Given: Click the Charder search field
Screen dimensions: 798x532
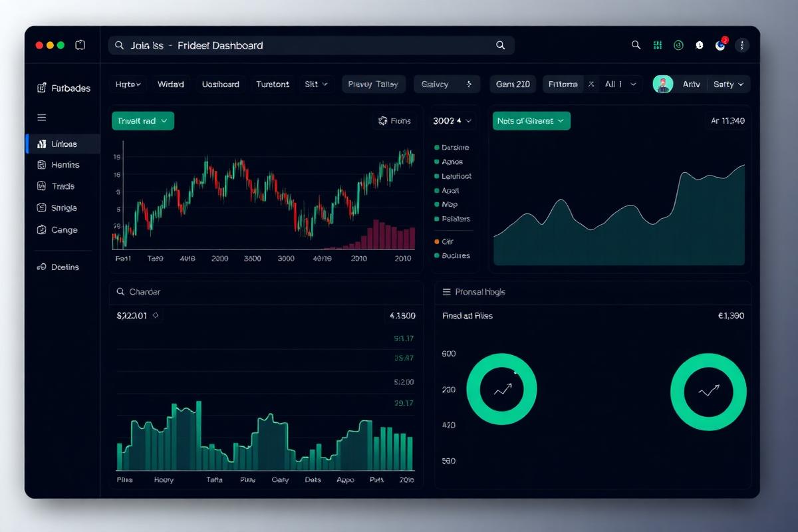Looking at the screenshot, I should coord(266,292).
